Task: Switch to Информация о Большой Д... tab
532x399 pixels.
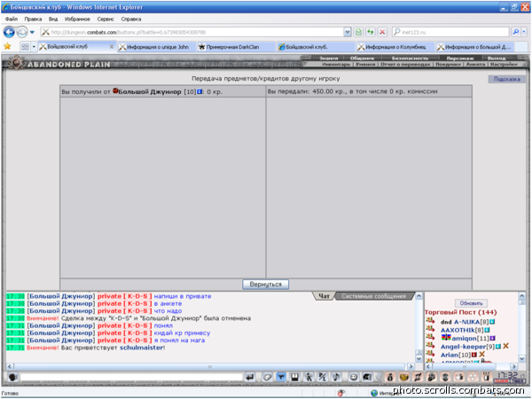Action: coord(474,47)
